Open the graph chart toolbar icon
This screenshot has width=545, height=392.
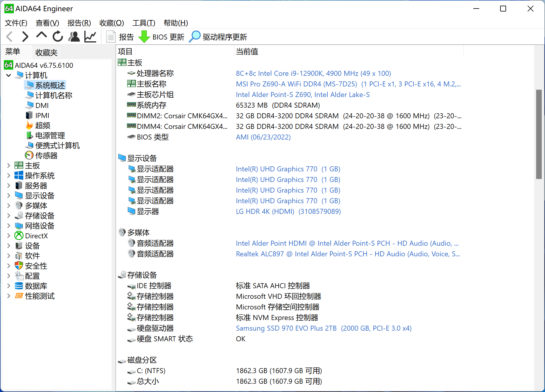pyautogui.click(x=90, y=37)
